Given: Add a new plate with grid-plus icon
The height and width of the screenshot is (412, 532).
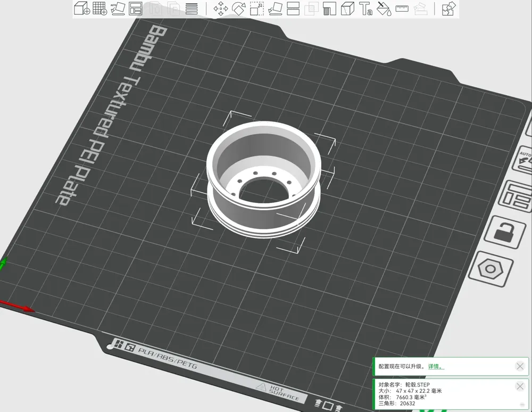Looking at the screenshot, I should pos(100,8).
